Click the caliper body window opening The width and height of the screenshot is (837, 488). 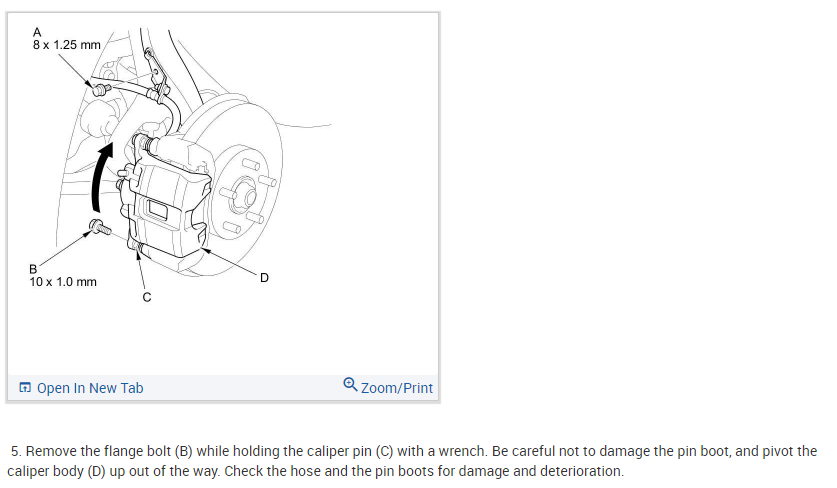click(158, 209)
